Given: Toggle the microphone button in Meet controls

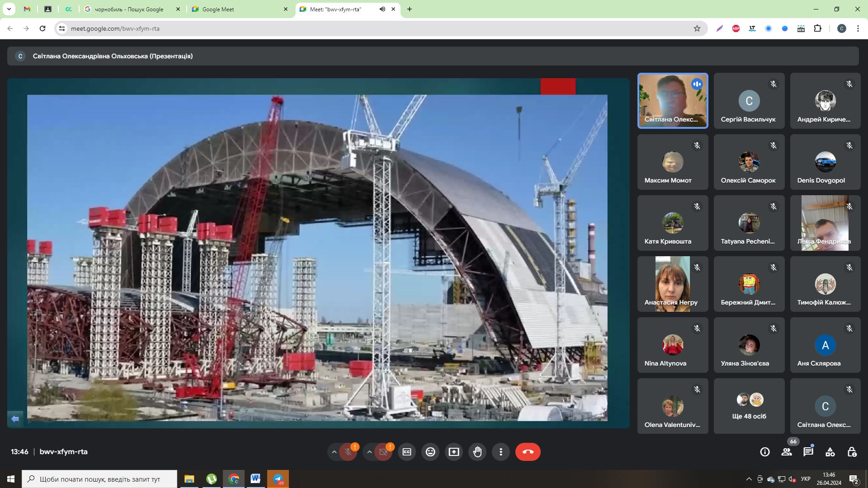Looking at the screenshot, I should click(x=348, y=452).
